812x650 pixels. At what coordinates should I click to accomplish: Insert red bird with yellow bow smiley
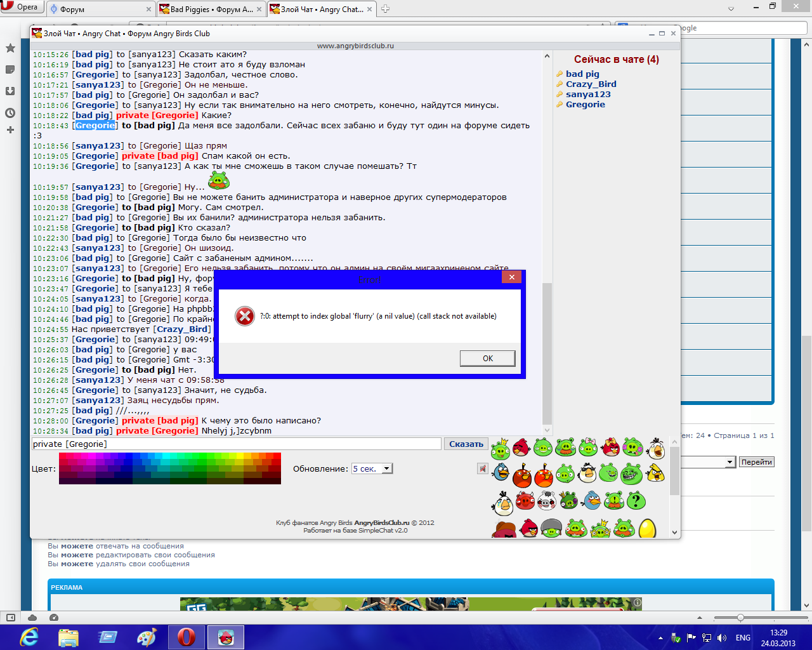coord(610,448)
